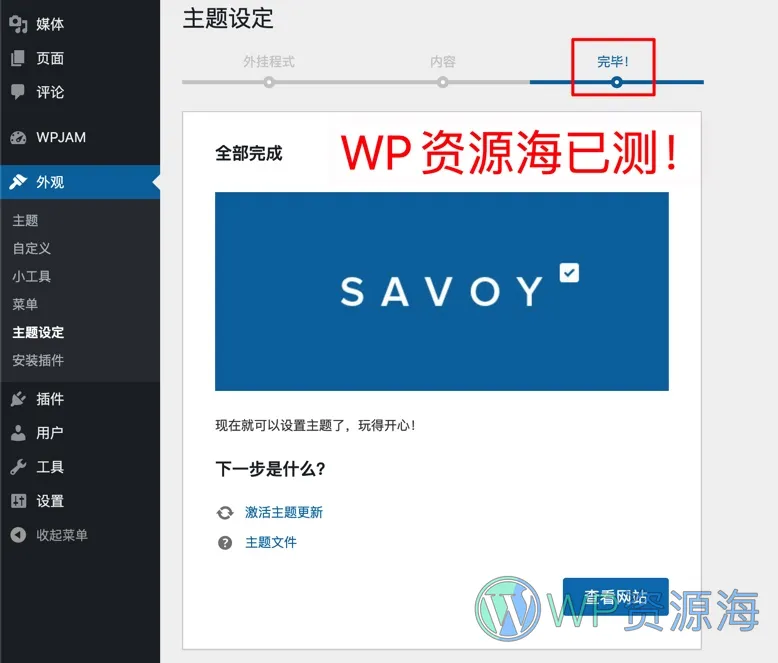Image resolution: width=778 pixels, height=663 pixels.
Task: Click the checkmark badge on SAVOY logo
Action: [569, 272]
